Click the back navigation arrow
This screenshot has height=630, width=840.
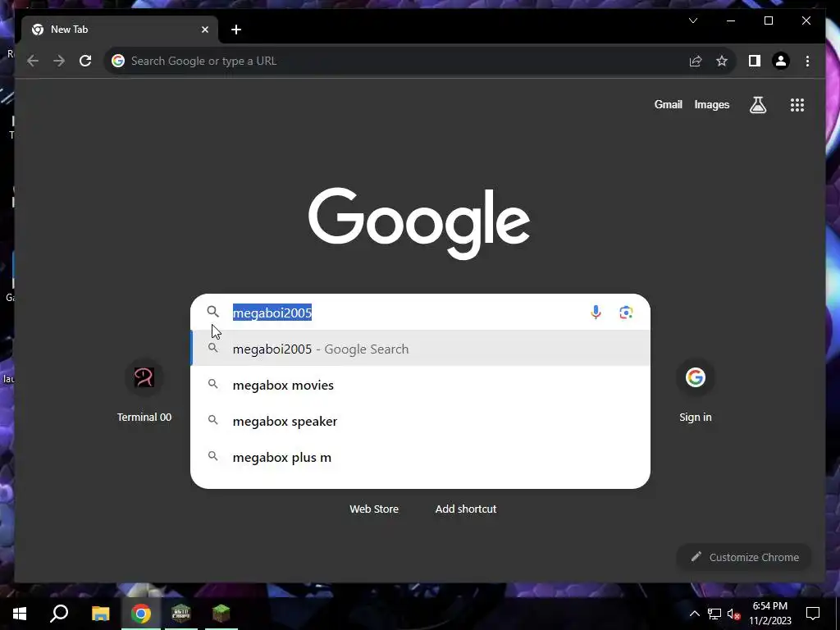pos(33,61)
